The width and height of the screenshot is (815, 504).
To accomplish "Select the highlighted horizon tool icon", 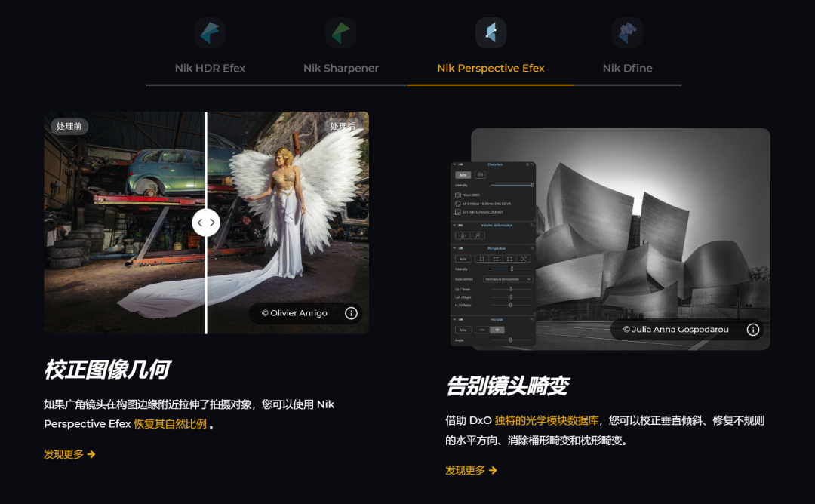I will [497, 330].
